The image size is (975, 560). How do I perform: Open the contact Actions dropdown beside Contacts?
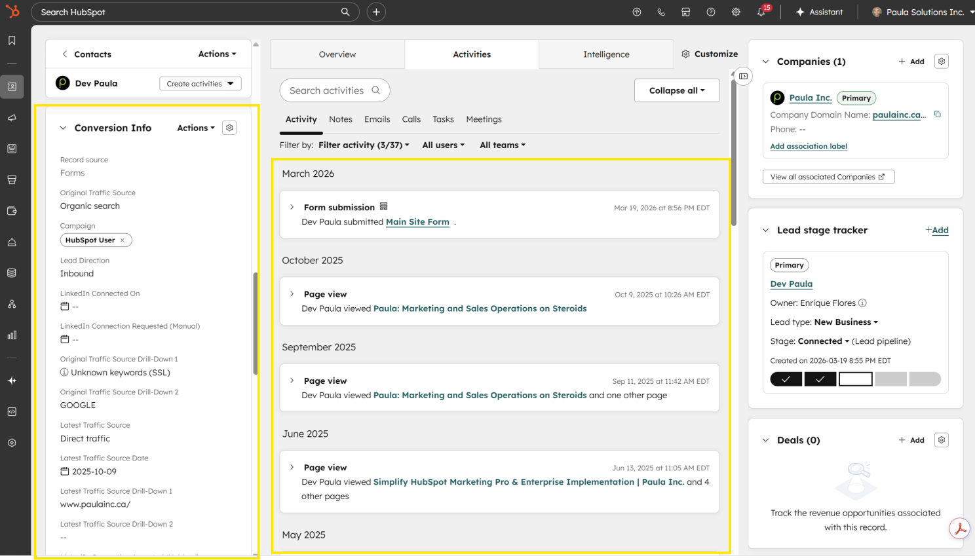217,54
